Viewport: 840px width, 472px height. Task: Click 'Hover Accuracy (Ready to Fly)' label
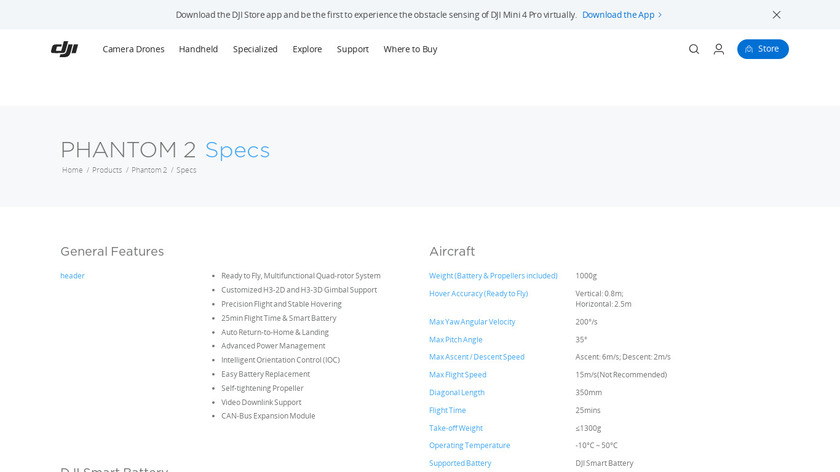(478, 294)
